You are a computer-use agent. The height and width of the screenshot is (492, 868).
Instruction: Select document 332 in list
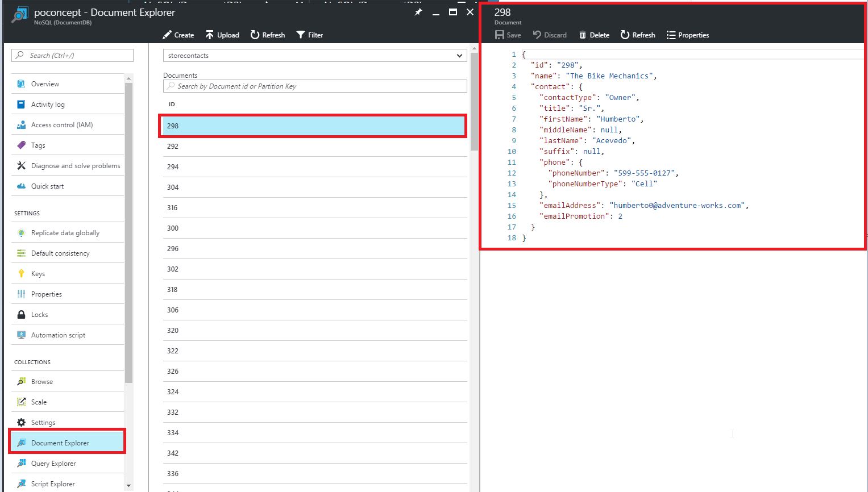click(x=315, y=412)
